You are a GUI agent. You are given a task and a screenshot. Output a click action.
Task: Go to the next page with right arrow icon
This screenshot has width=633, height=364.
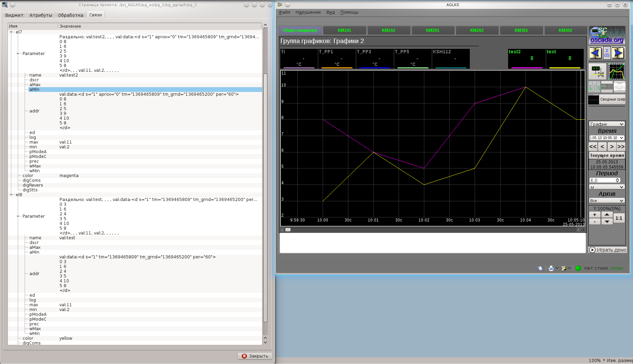(x=618, y=53)
